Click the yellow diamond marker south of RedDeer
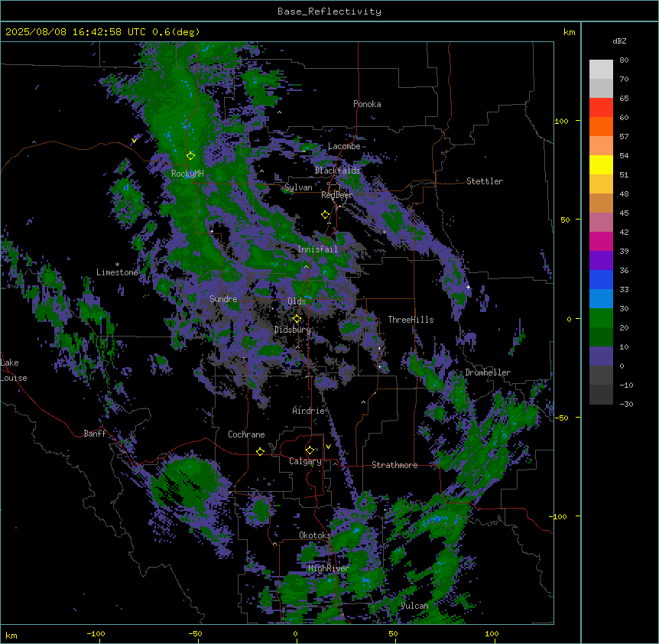This screenshot has width=659, height=644. [325, 215]
